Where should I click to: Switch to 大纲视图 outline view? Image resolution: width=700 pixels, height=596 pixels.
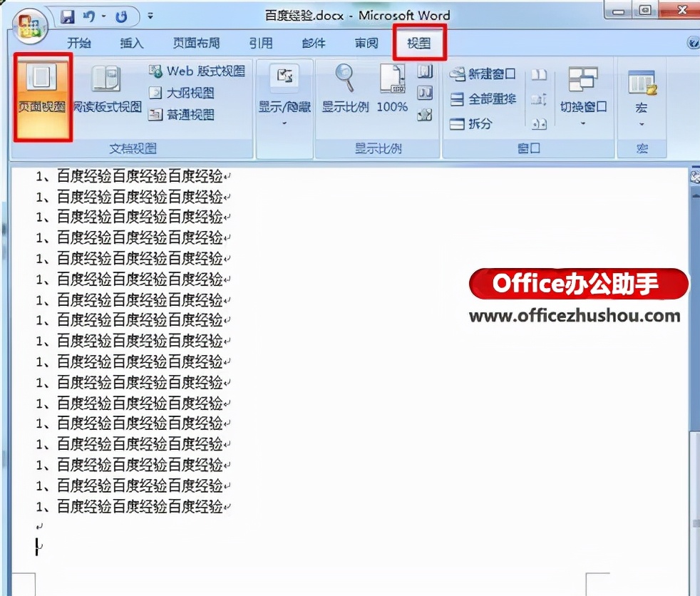point(181,93)
